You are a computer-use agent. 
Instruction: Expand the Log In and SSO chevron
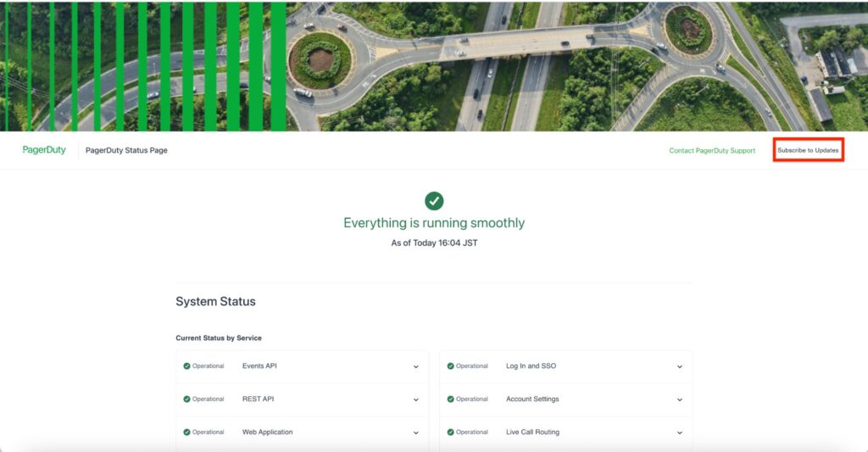679,367
